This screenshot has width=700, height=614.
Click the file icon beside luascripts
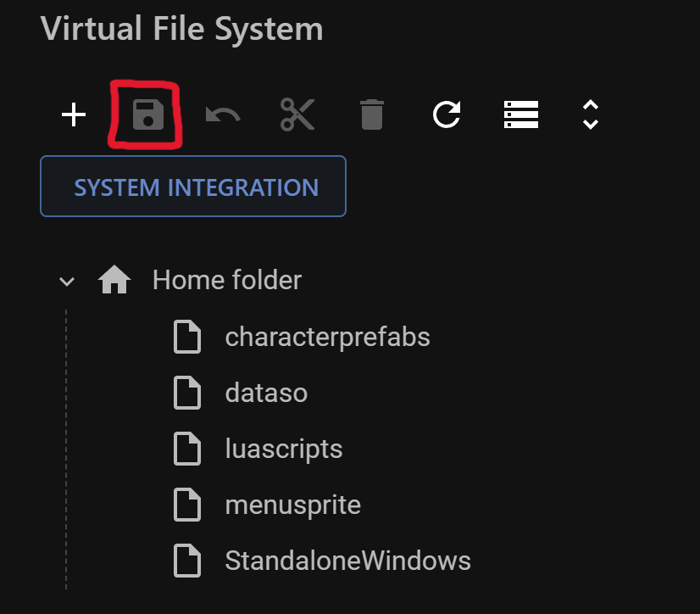click(x=187, y=449)
